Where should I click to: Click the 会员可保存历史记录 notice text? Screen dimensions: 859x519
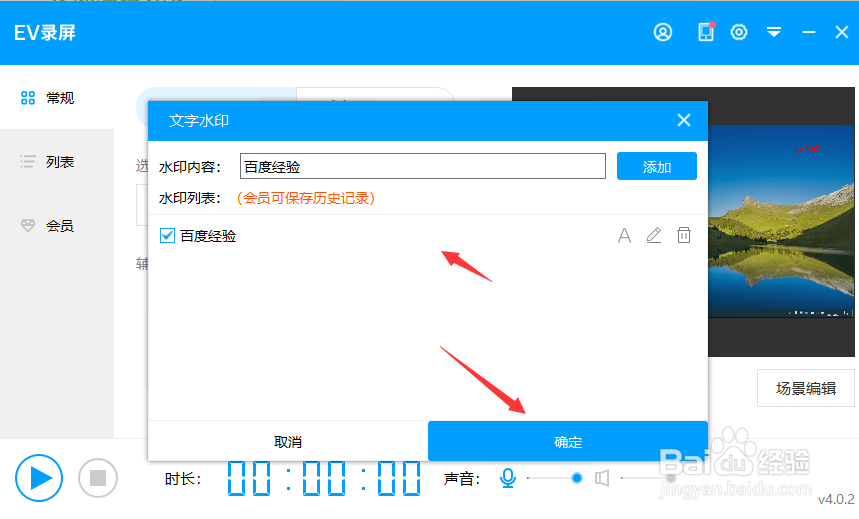click(306, 198)
